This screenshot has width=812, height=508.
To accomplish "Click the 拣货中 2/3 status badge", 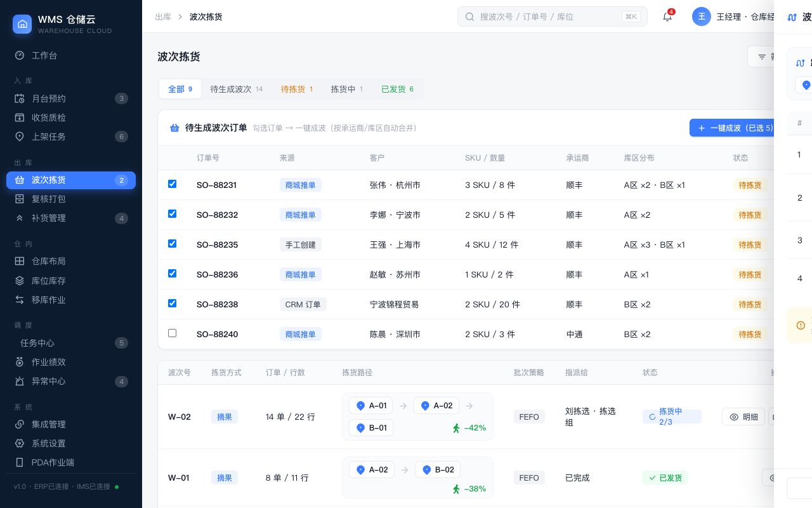I will click(x=672, y=417).
